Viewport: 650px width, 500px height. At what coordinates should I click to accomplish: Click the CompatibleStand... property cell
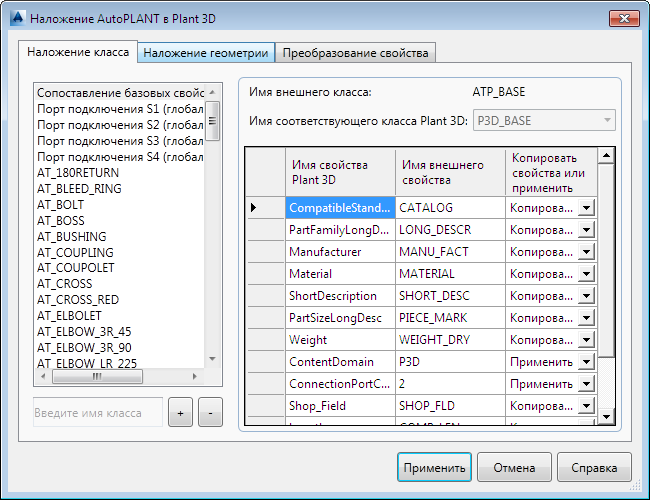pos(340,208)
